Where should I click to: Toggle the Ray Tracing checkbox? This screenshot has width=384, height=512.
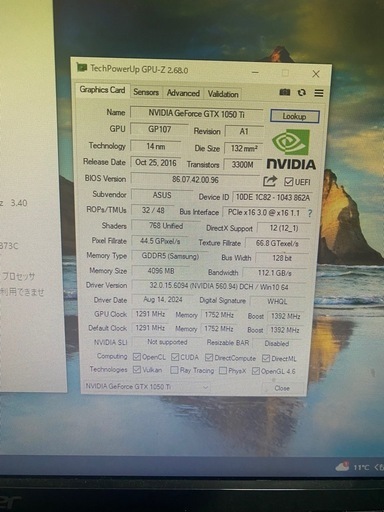(x=174, y=370)
